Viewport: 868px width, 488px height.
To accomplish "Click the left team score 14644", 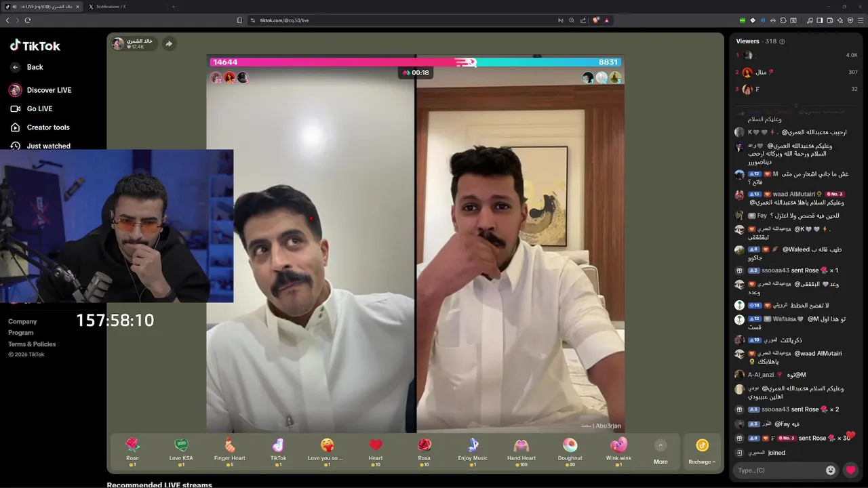I will [225, 62].
